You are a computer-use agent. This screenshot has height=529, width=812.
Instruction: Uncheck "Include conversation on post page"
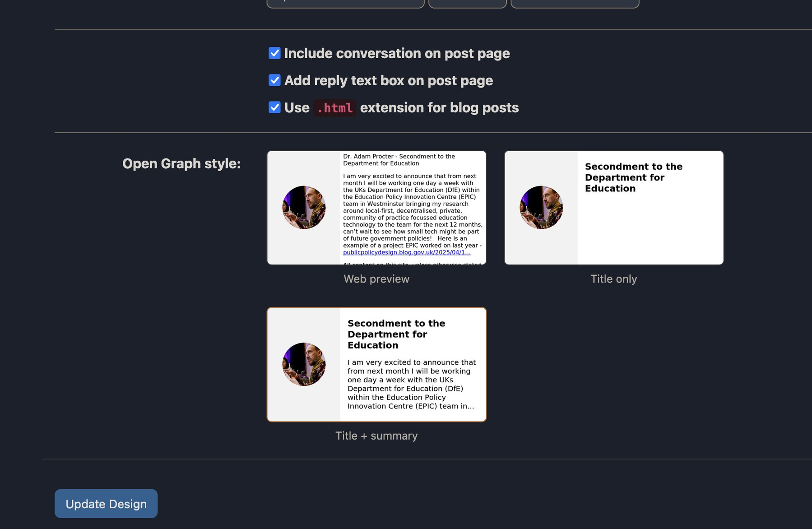coord(274,53)
